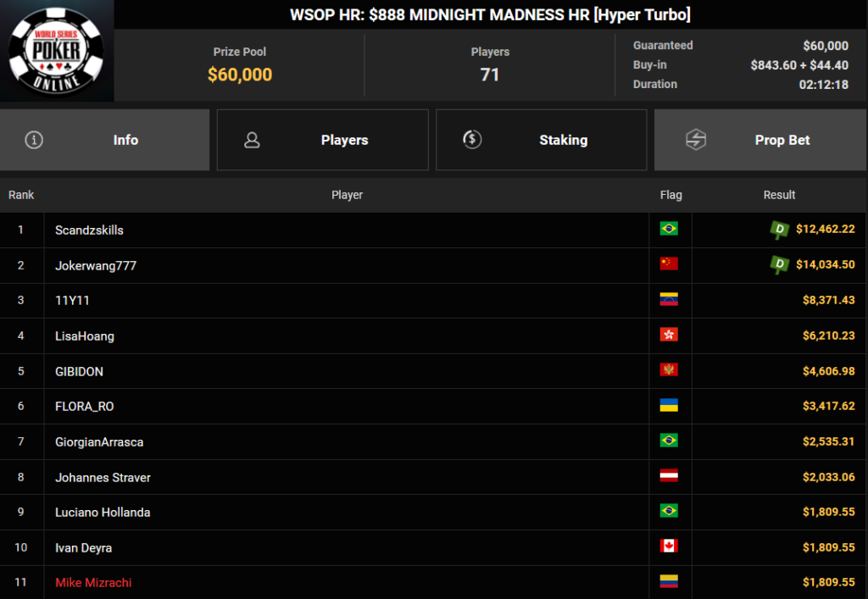This screenshot has width=868, height=599.
Task: Click the $2,033.06 result
Action: pyautogui.click(x=829, y=477)
